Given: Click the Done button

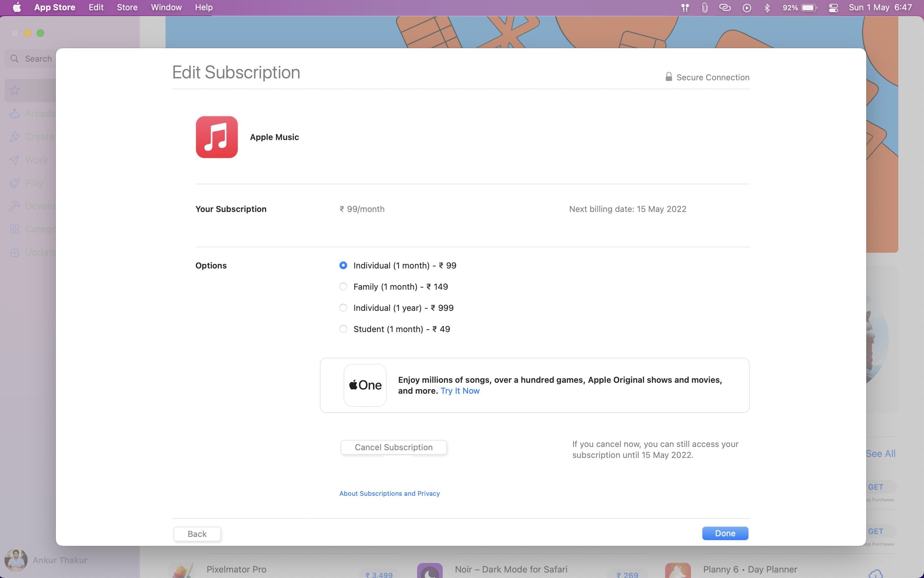Looking at the screenshot, I should coord(725,533).
